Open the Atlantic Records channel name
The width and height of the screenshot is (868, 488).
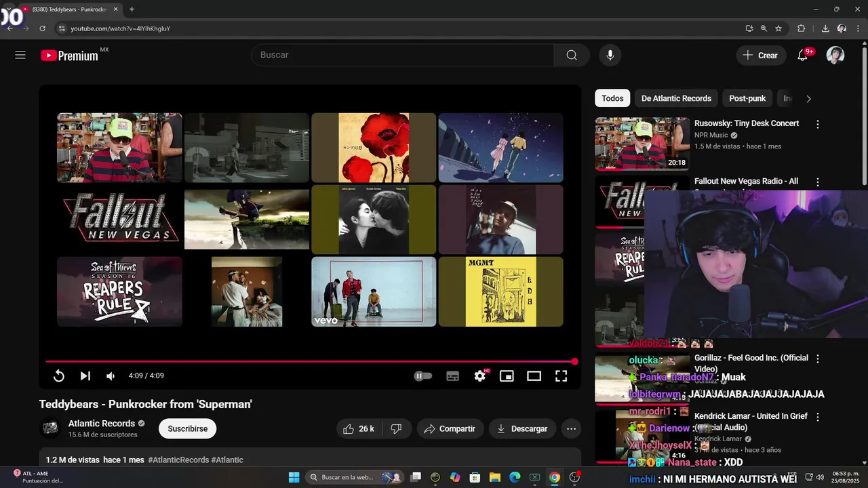[102, 424]
